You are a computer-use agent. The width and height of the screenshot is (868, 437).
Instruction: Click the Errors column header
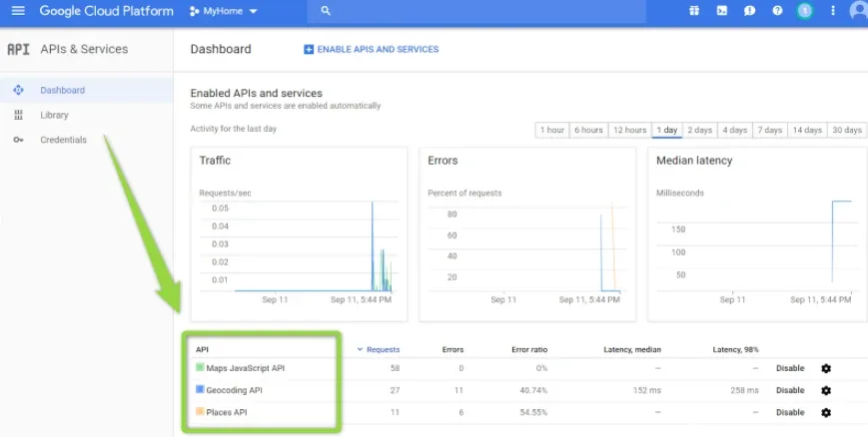point(452,349)
